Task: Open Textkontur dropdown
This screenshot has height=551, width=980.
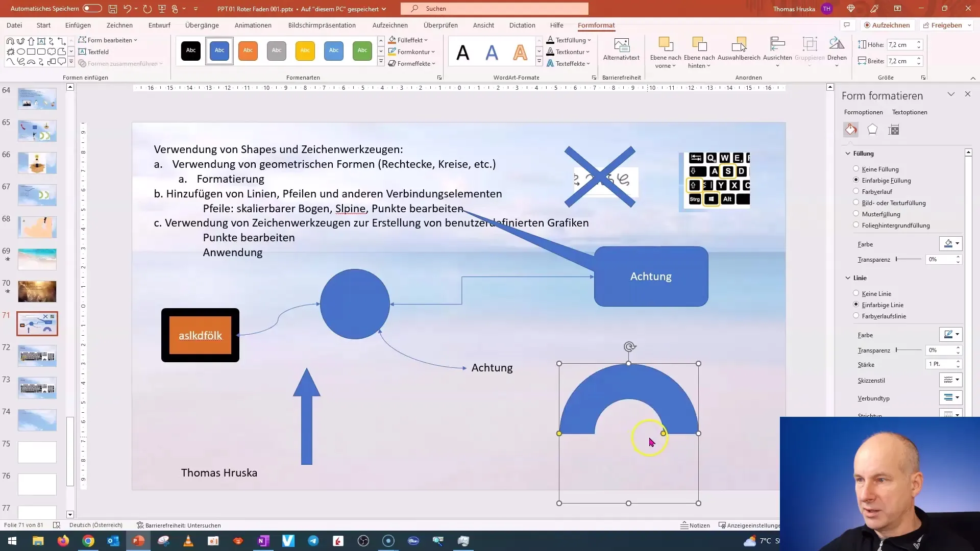Action: [x=568, y=52]
